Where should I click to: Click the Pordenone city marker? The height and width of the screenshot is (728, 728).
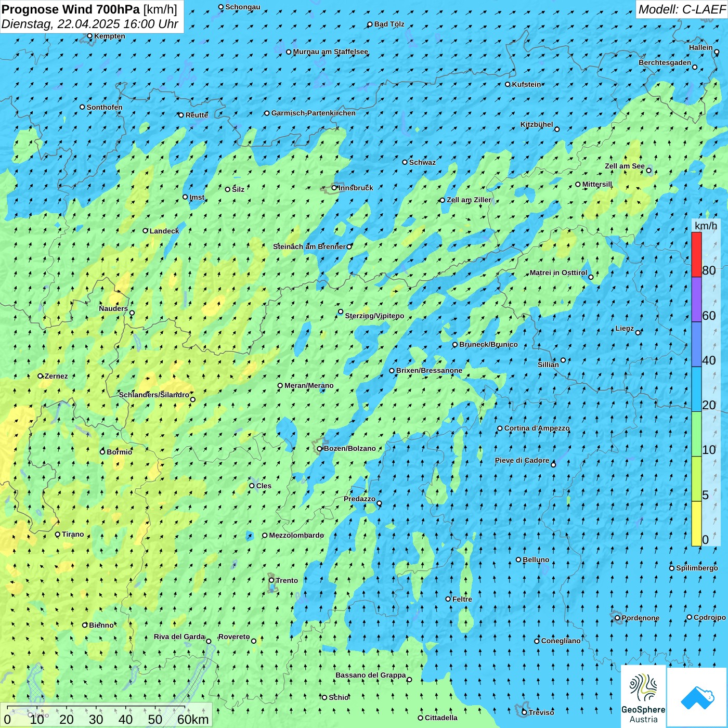618,618
